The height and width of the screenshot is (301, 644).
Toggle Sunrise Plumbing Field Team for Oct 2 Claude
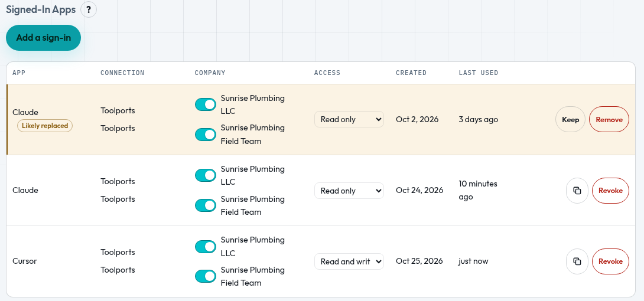coord(206,134)
